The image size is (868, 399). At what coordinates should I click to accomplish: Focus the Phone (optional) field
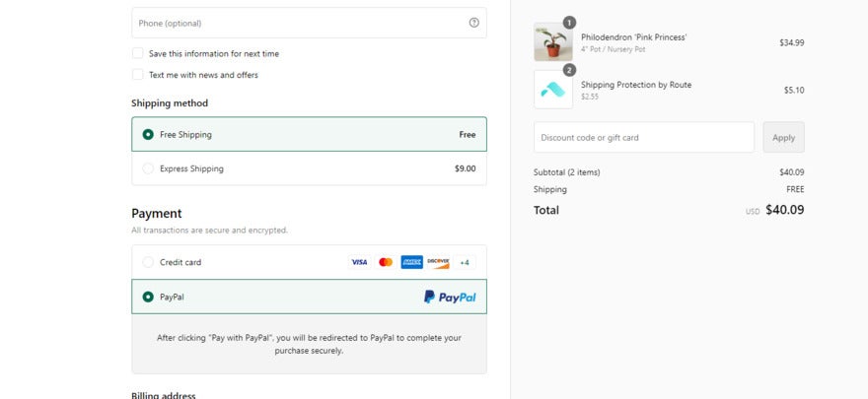(x=296, y=23)
